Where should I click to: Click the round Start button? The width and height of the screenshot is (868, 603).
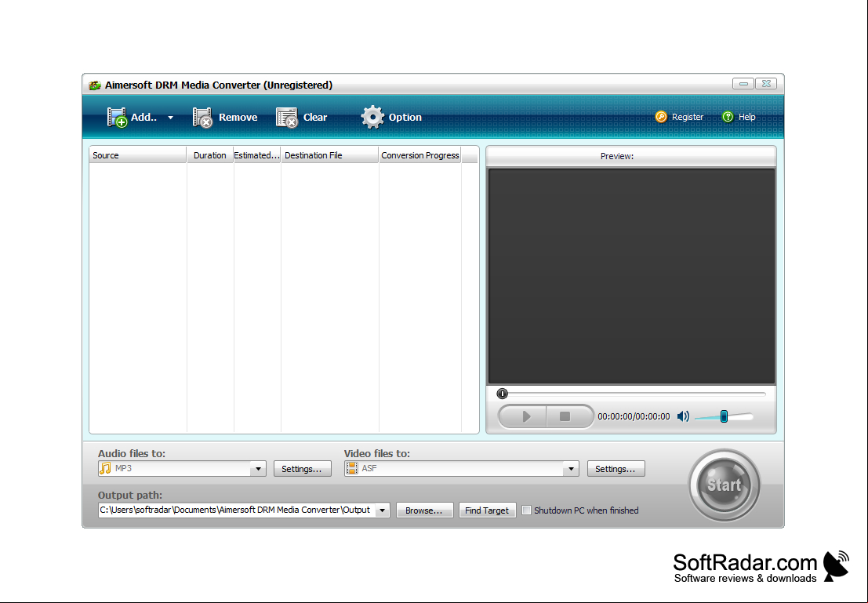click(x=724, y=485)
